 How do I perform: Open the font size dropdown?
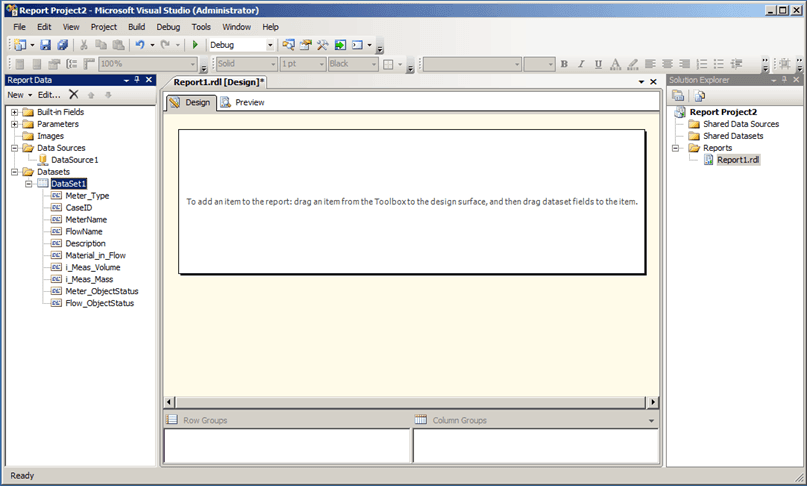pyautogui.click(x=551, y=64)
